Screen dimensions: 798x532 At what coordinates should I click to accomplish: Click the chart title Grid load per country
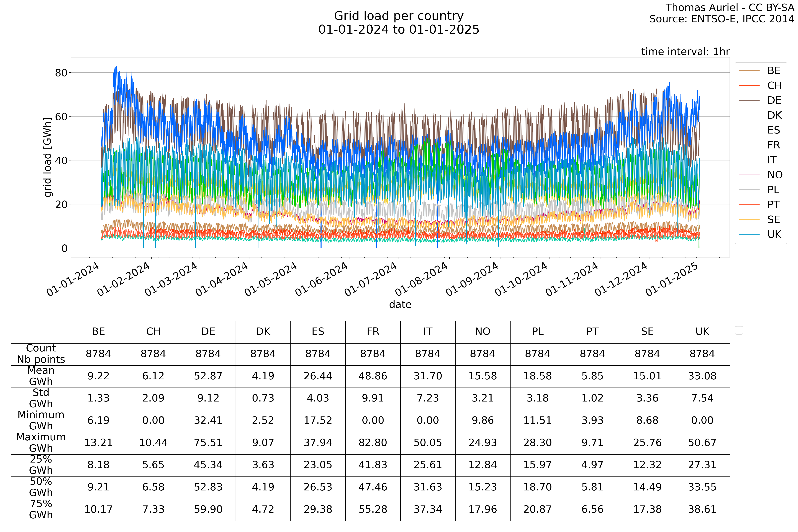pos(399,16)
